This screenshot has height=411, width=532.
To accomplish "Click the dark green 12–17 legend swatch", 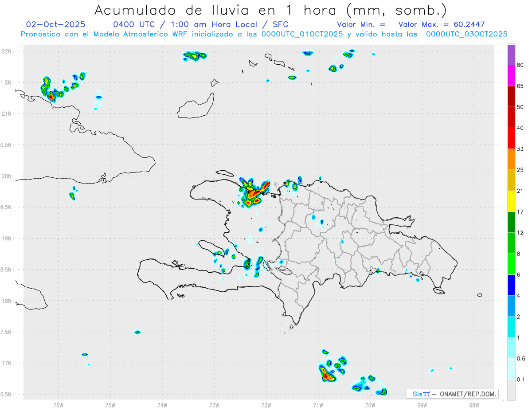I will [x=511, y=222].
